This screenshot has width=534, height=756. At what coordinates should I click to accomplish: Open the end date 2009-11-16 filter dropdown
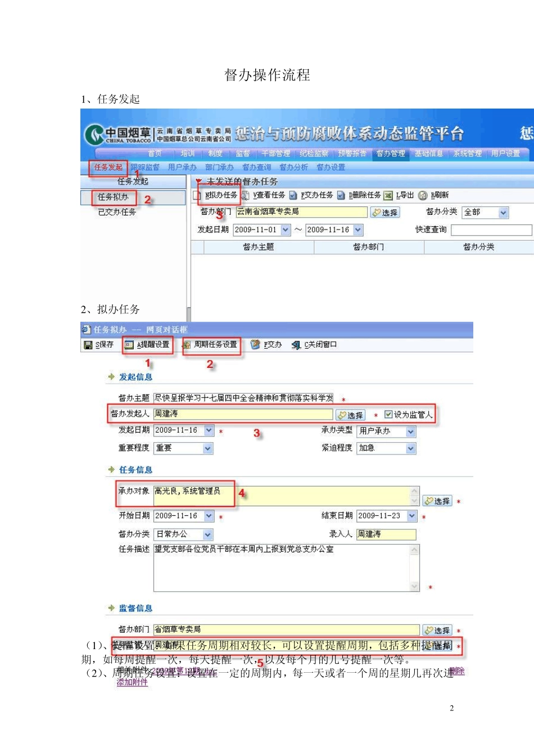[358, 229]
